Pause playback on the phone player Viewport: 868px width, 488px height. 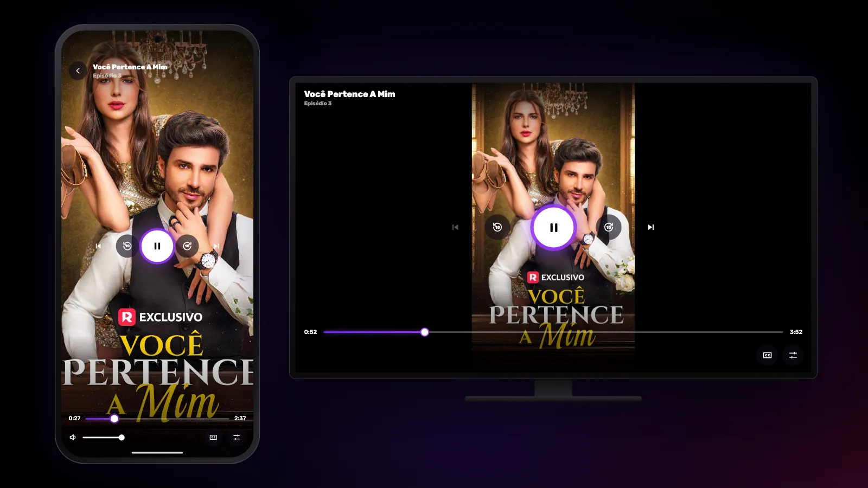(x=157, y=246)
